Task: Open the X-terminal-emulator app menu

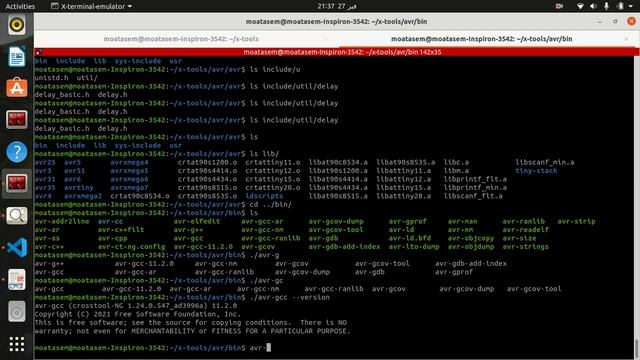Action: pyautogui.click(x=91, y=6)
